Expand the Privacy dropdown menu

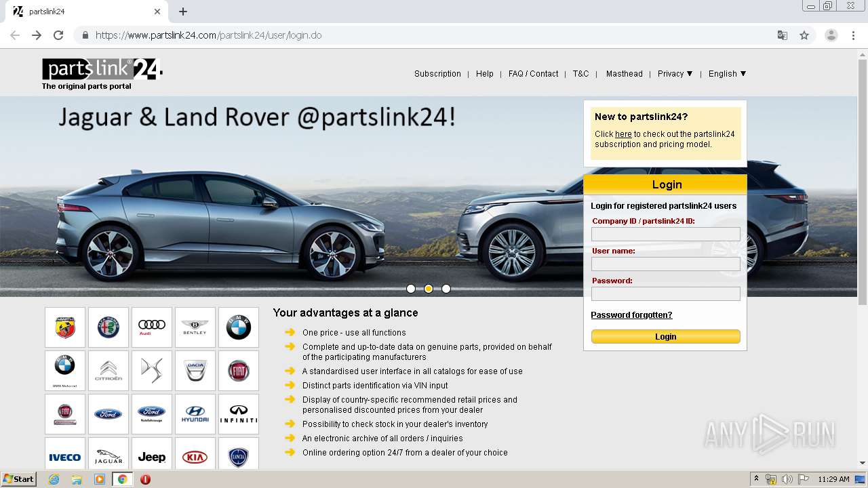click(675, 74)
